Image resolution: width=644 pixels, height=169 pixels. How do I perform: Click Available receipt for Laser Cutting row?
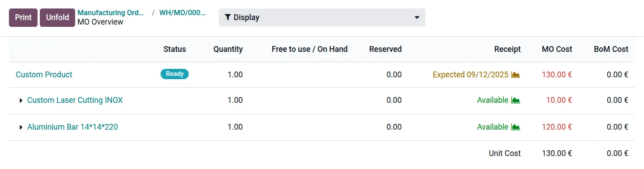pyautogui.click(x=492, y=100)
